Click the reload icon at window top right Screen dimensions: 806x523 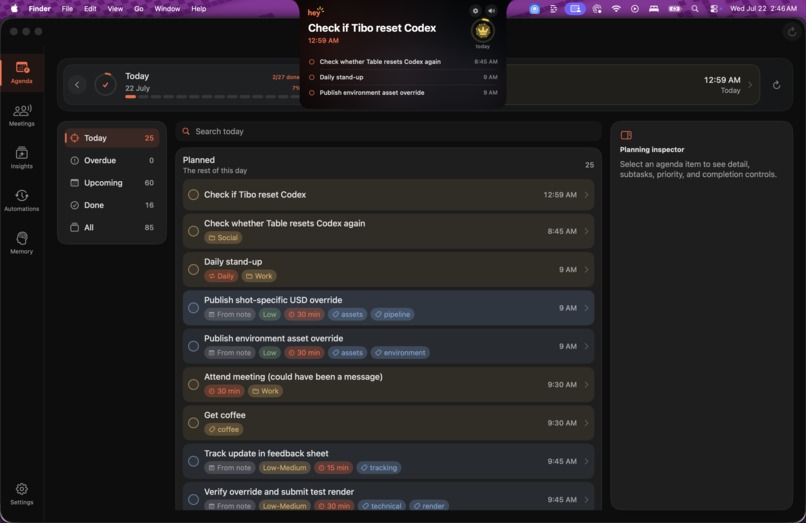(x=792, y=32)
